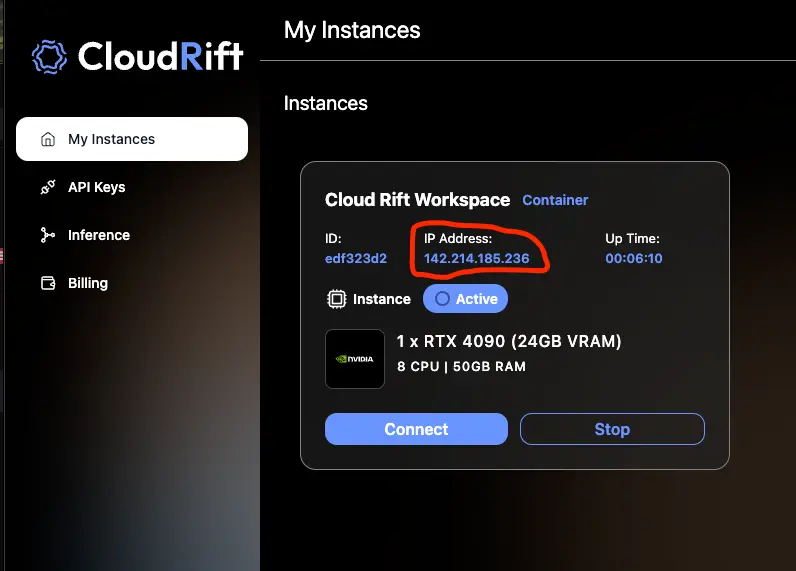This screenshot has width=796, height=571.
Task: Click the home icon beside My Instances
Action: click(x=47, y=139)
